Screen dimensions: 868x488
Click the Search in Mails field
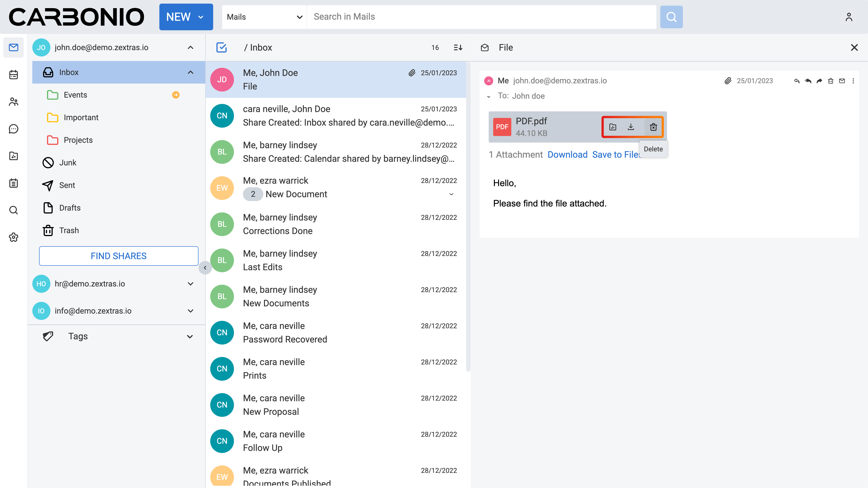click(481, 17)
